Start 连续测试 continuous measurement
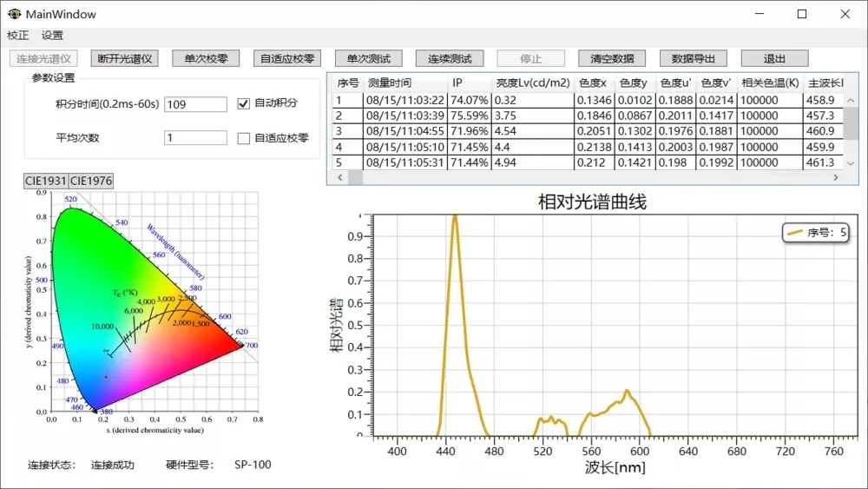Viewport: 868px width, 489px height. tap(450, 59)
